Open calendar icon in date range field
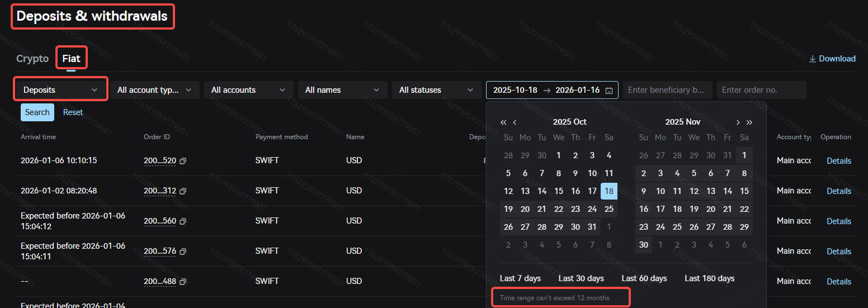 tap(609, 90)
